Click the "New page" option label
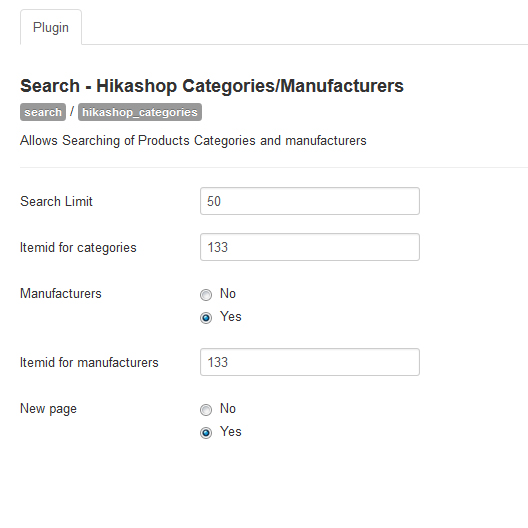Viewport: 528px width, 528px height. click(x=48, y=409)
